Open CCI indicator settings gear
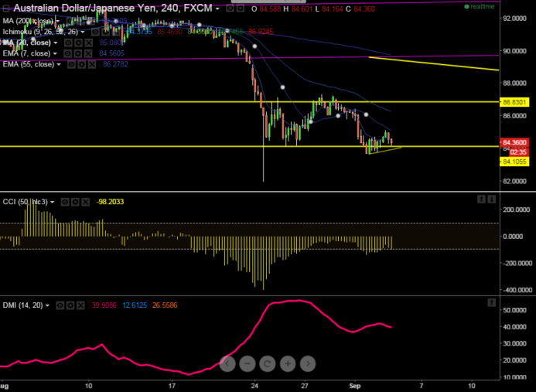Image resolution: width=536 pixels, height=392 pixels. [x=75, y=202]
